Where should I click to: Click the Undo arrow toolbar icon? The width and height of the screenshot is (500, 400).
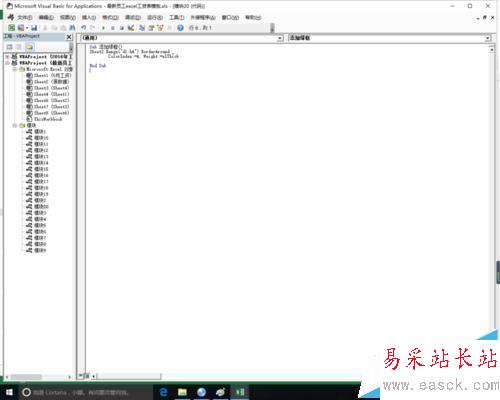coord(84,28)
